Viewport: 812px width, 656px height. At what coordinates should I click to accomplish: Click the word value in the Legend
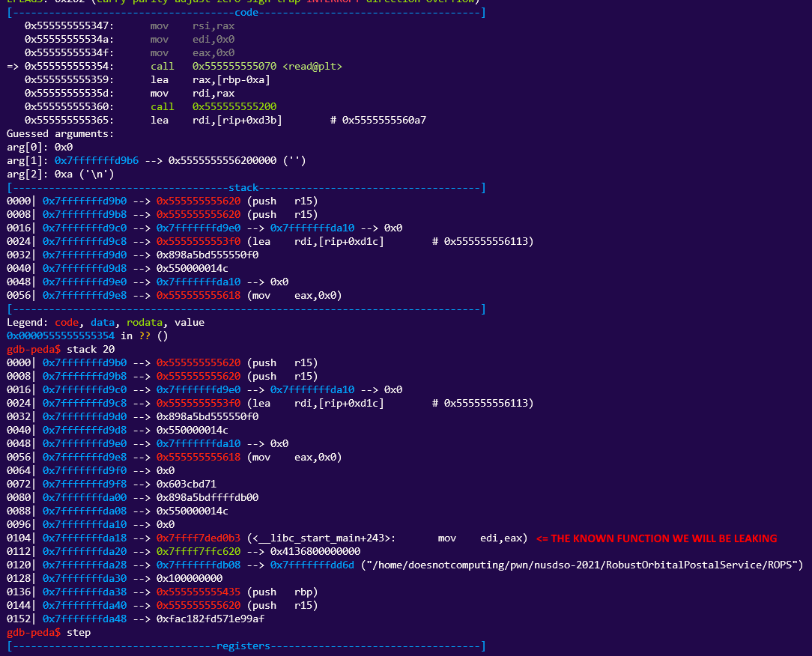tap(189, 323)
